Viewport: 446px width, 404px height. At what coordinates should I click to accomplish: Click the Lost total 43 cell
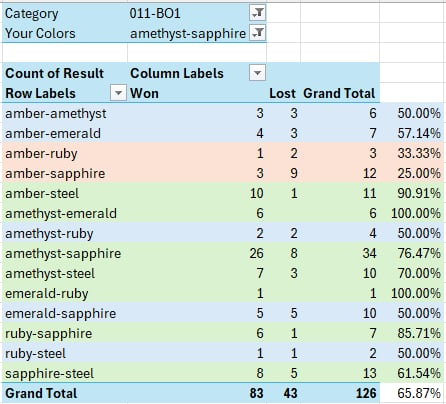click(x=283, y=393)
